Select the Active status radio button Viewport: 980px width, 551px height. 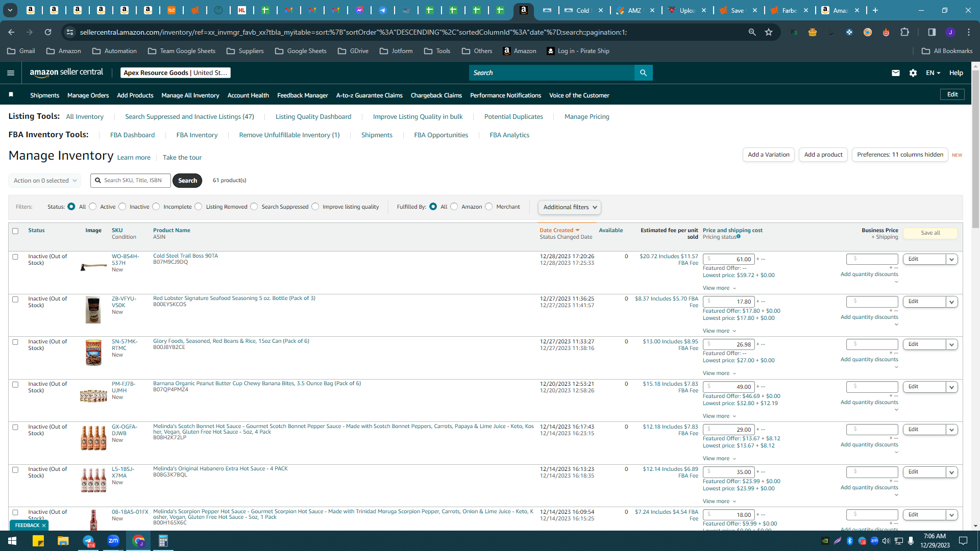coord(93,207)
